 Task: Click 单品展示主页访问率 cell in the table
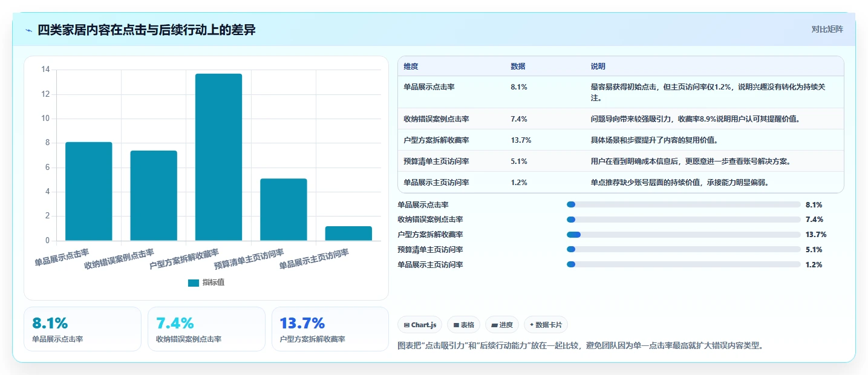tap(436, 183)
